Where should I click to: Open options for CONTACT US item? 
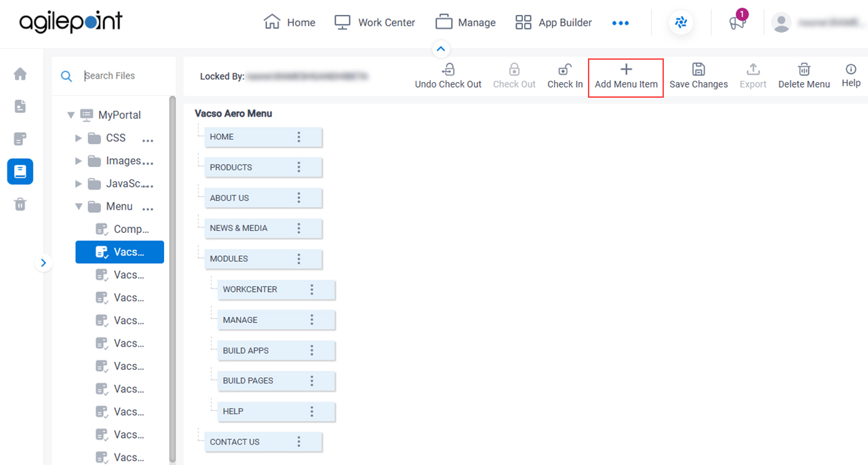tap(298, 441)
